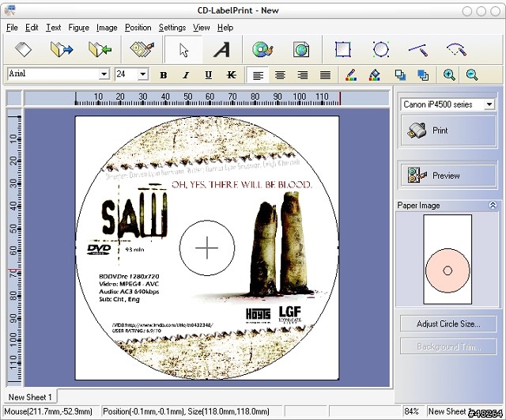Image resolution: width=506 pixels, height=420 pixels.
Task: Toggle Bold formatting
Action: pyautogui.click(x=164, y=75)
